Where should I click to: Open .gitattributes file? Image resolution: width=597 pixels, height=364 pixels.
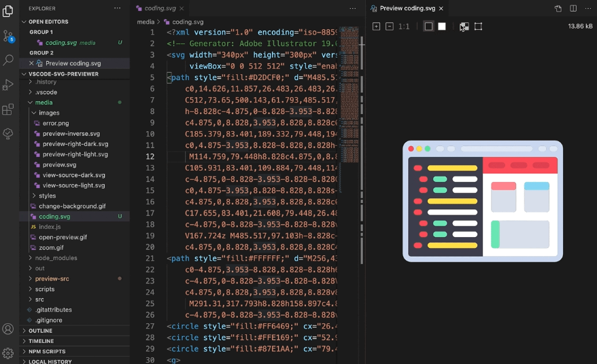pos(74,310)
